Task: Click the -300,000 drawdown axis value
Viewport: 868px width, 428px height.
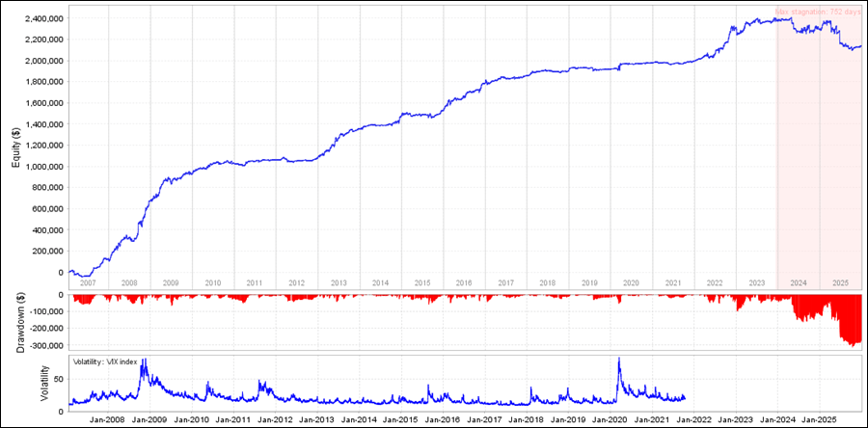Action: click(42, 345)
